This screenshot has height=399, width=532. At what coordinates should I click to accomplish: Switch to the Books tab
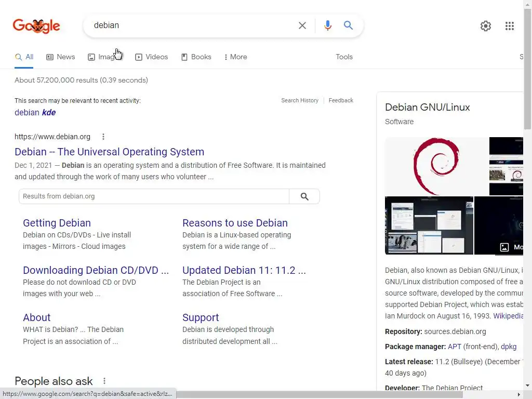coord(196,57)
